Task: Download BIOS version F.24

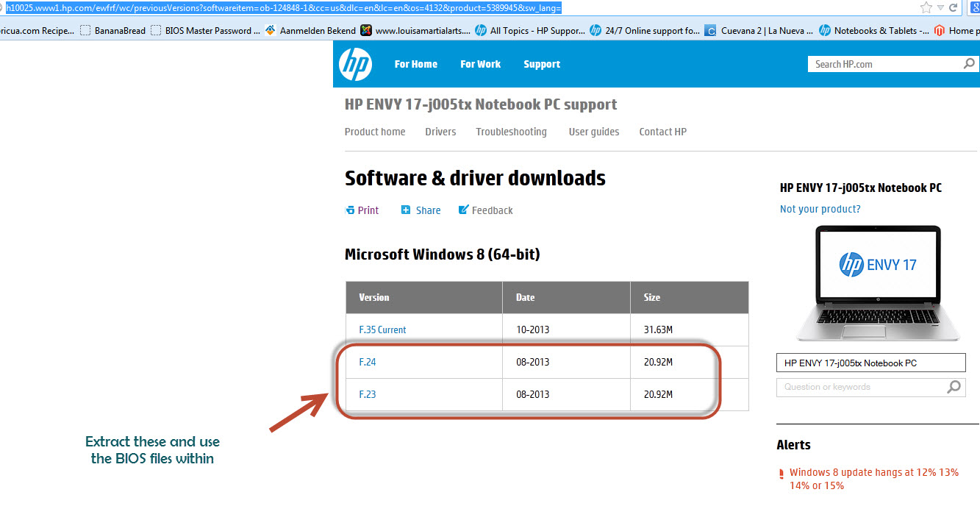Action: pos(367,362)
